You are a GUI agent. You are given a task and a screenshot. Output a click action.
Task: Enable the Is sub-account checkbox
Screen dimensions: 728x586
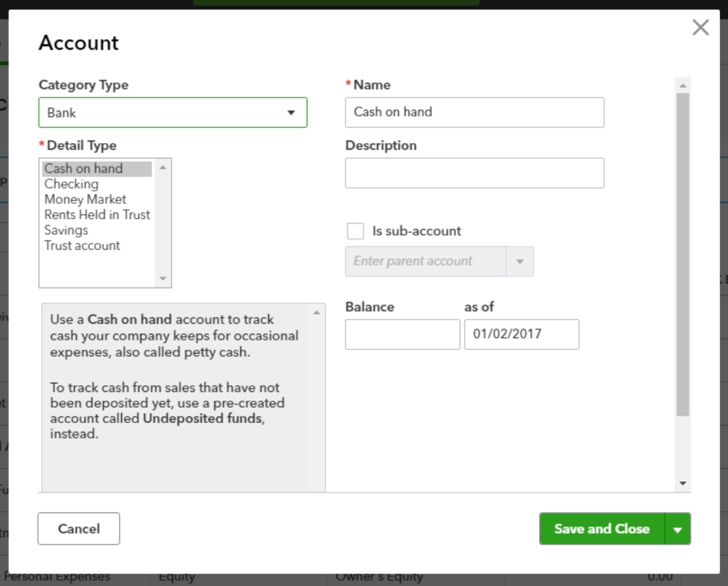point(355,230)
